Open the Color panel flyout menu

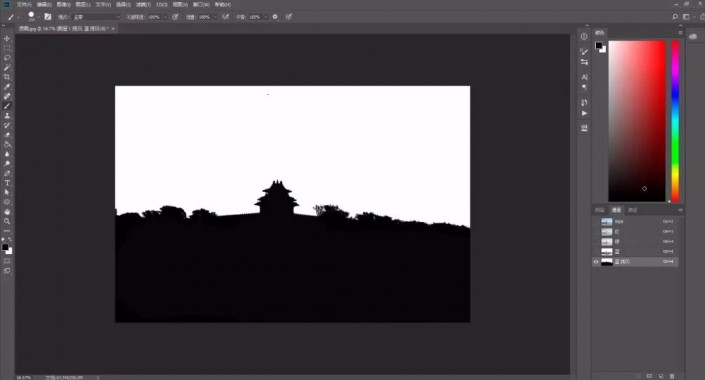680,33
